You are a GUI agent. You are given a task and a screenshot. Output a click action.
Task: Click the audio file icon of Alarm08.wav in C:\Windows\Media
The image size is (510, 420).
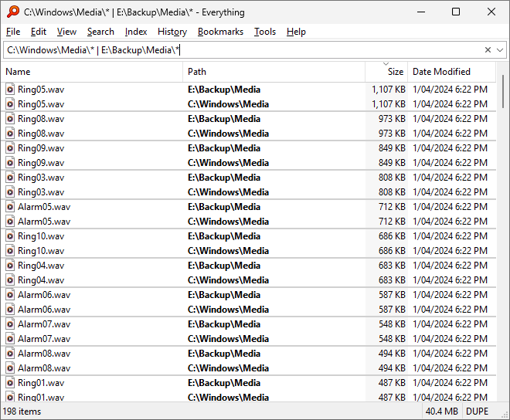[10, 368]
